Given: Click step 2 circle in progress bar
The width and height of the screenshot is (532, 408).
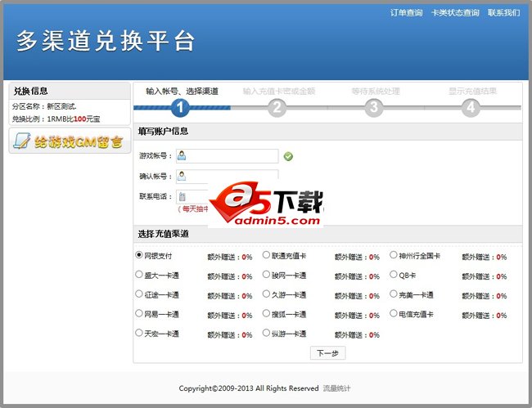Looking at the screenshot, I should (x=277, y=107).
